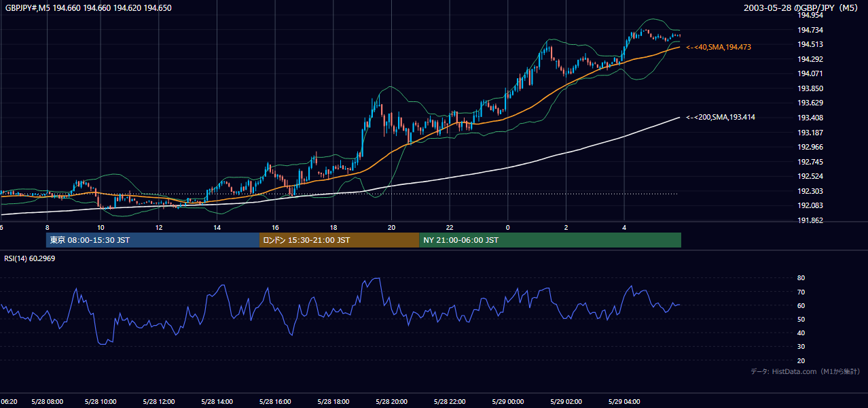Click hour 20 on the chart hour axis
Screen dimensions: 868x408
pyautogui.click(x=391, y=227)
